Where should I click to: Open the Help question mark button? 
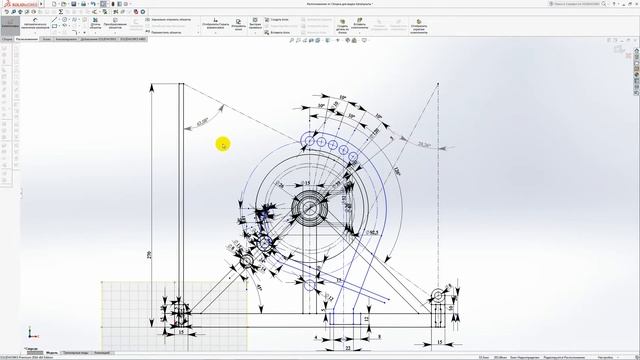pyautogui.click(x=614, y=4)
